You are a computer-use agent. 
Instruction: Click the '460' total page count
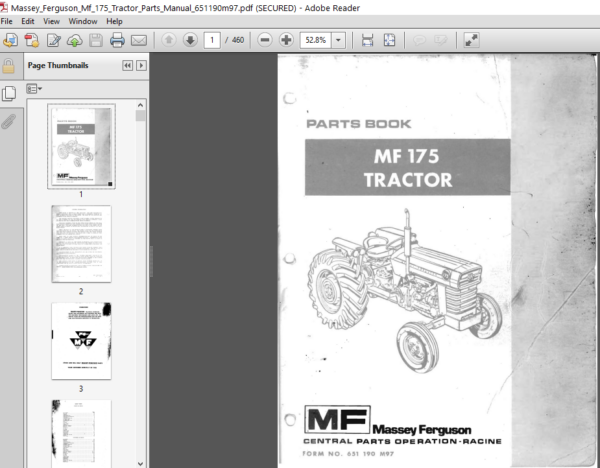pos(238,40)
